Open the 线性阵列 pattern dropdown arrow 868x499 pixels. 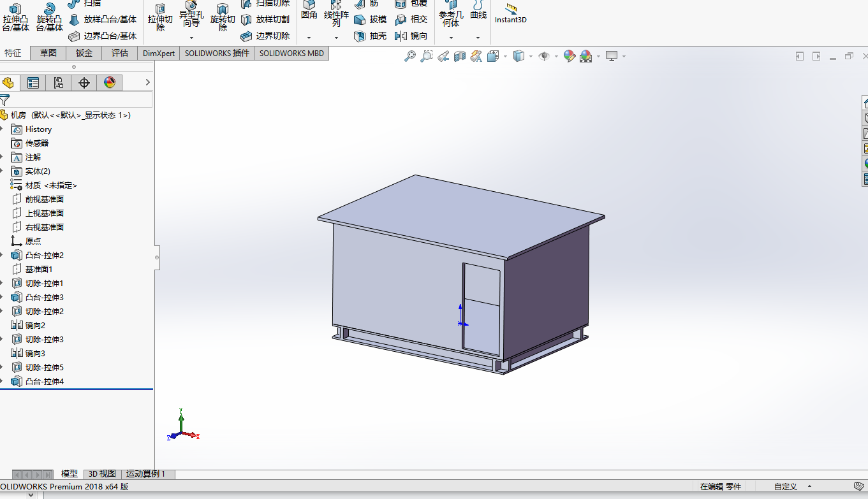coord(336,38)
